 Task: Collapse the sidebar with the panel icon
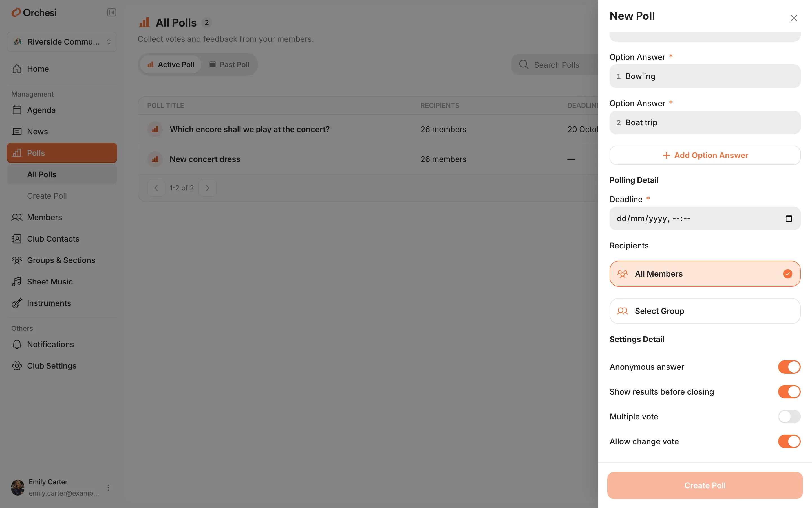tap(111, 12)
